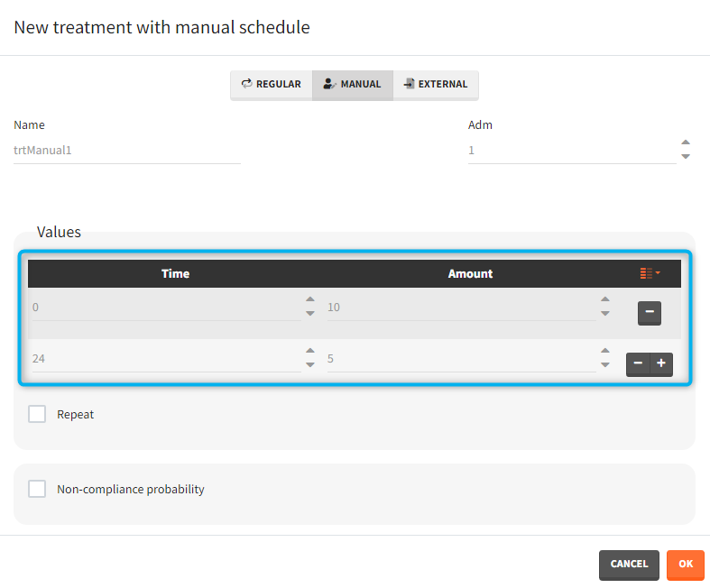Confirm with the OK button
Image resolution: width=710 pixels, height=588 pixels.
(685, 565)
